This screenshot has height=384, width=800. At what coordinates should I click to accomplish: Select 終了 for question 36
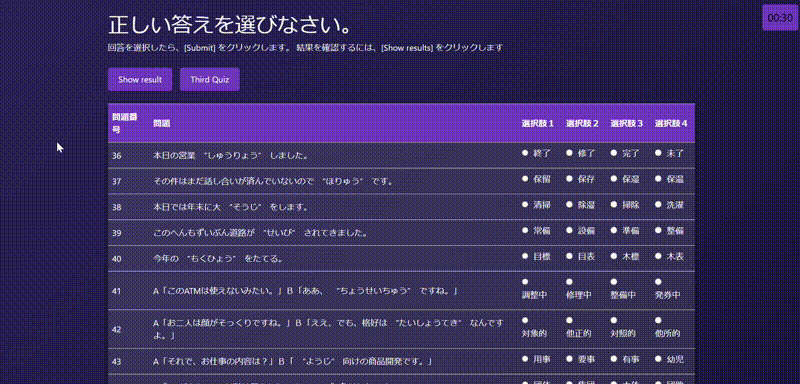tap(525, 153)
